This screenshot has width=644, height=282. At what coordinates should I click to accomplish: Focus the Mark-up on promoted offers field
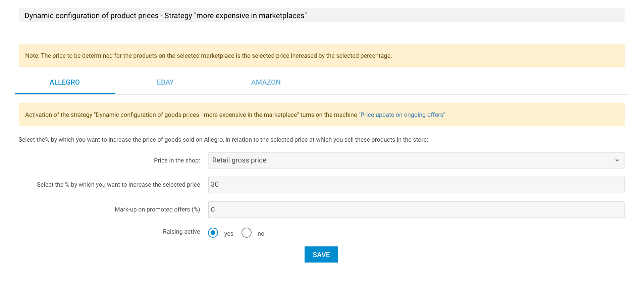(x=416, y=210)
